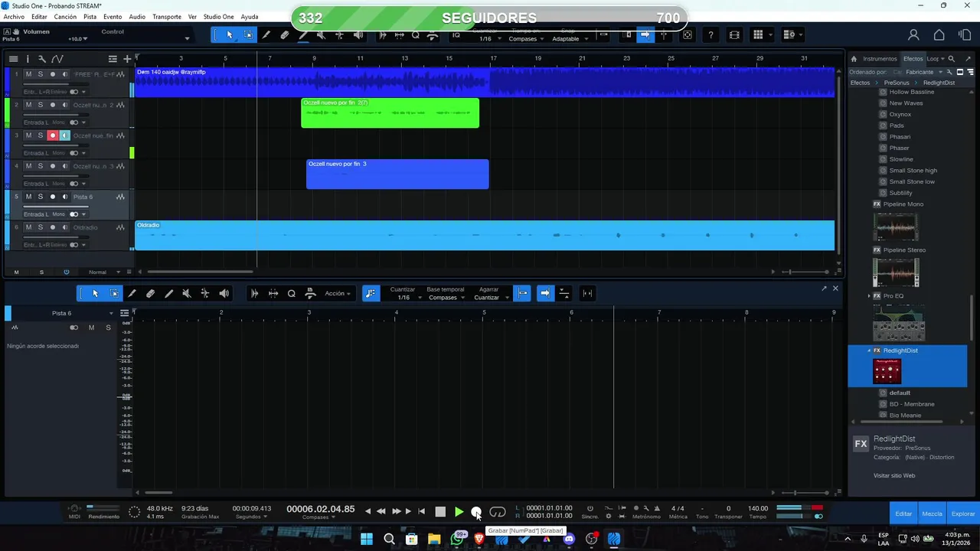The height and width of the screenshot is (551, 980).
Task: Open track options wrench icon
Action: click(42, 59)
